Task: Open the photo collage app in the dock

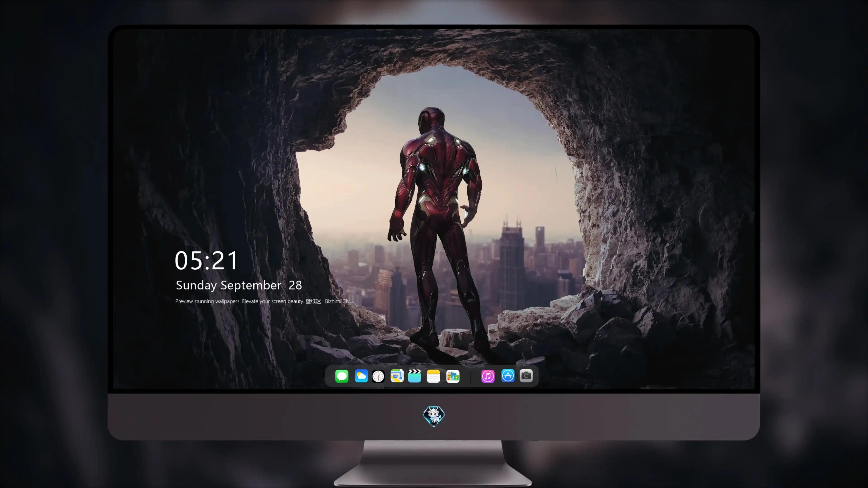Action: pyautogui.click(x=453, y=376)
